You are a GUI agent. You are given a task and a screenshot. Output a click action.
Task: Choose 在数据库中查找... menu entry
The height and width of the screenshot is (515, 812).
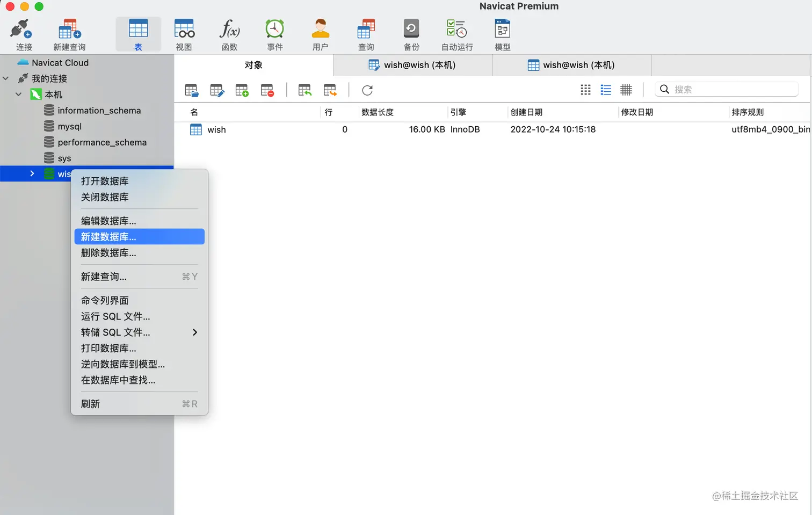(x=140, y=380)
